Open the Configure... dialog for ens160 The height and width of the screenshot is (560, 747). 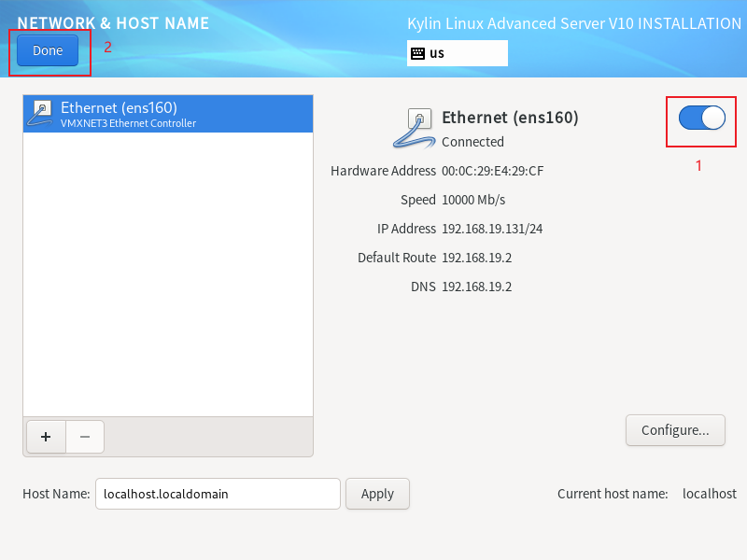pyautogui.click(x=675, y=430)
